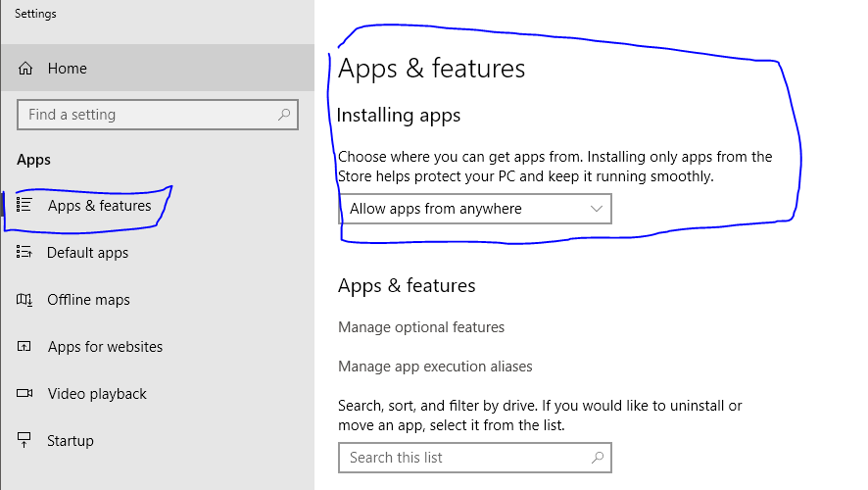Image resolution: width=868 pixels, height=490 pixels.
Task: Focus the Find a setting search box
Action: pyautogui.click(x=147, y=115)
